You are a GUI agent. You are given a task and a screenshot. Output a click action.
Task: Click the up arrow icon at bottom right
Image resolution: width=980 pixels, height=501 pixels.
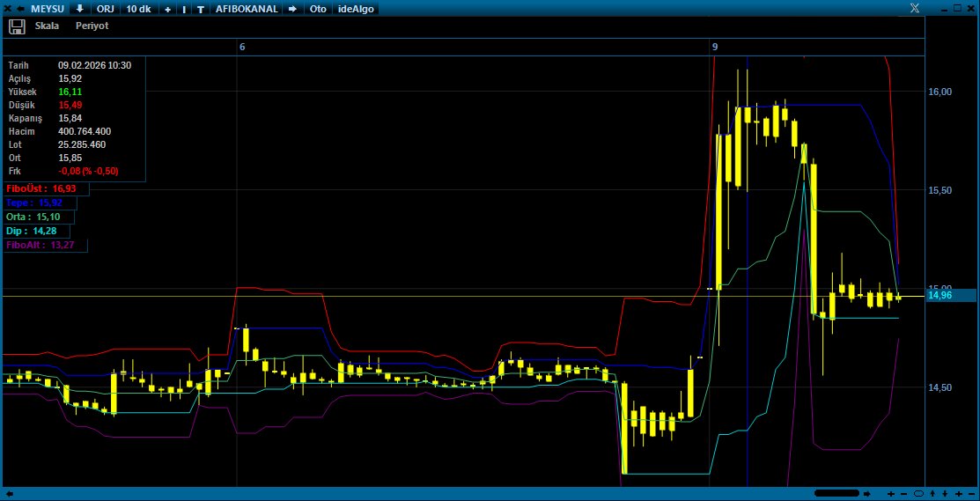pos(932,493)
